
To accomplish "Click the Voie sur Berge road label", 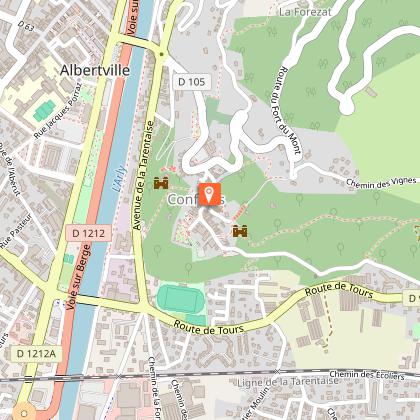I will coord(78,277).
